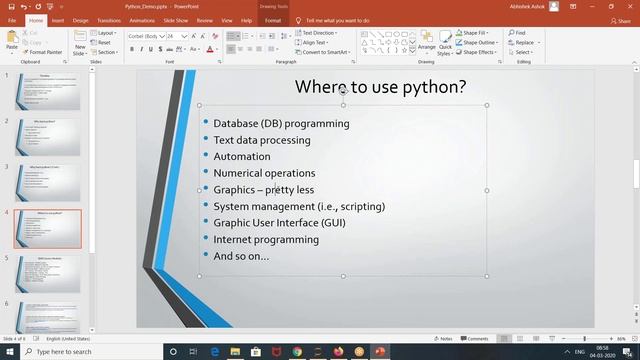Decrease list indent level
640x360 pixels.
pyautogui.click(x=262, y=36)
